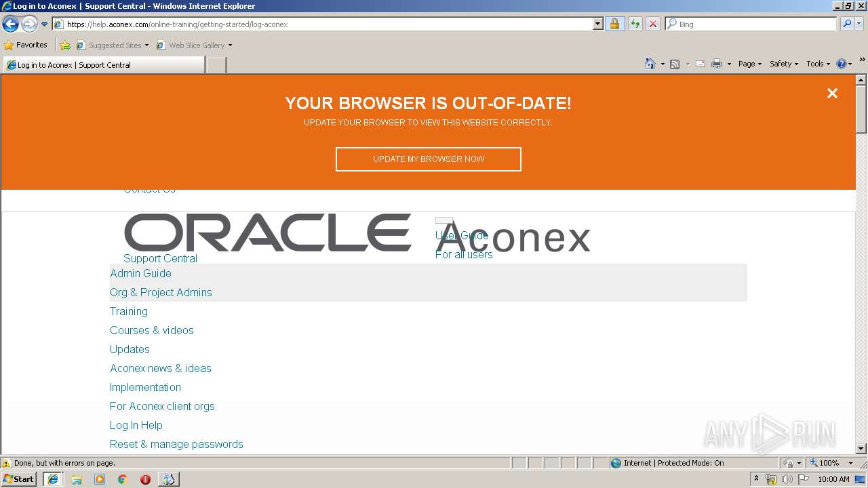Open the Tools menu
This screenshot has width=868, height=488.
point(818,64)
